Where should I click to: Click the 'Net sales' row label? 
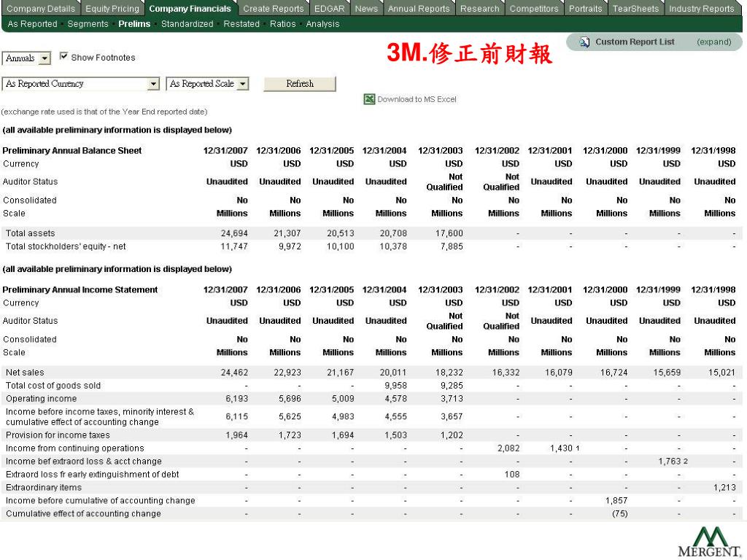(x=25, y=373)
